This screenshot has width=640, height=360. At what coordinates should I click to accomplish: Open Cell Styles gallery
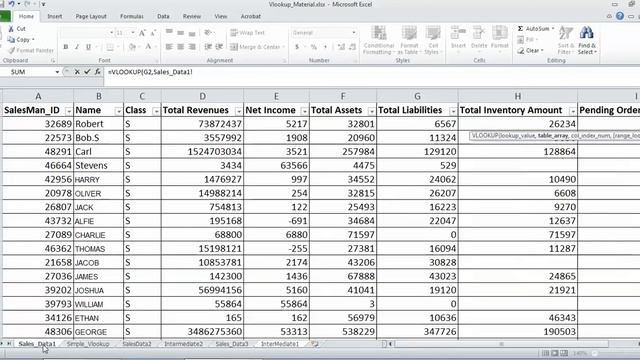click(433, 40)
